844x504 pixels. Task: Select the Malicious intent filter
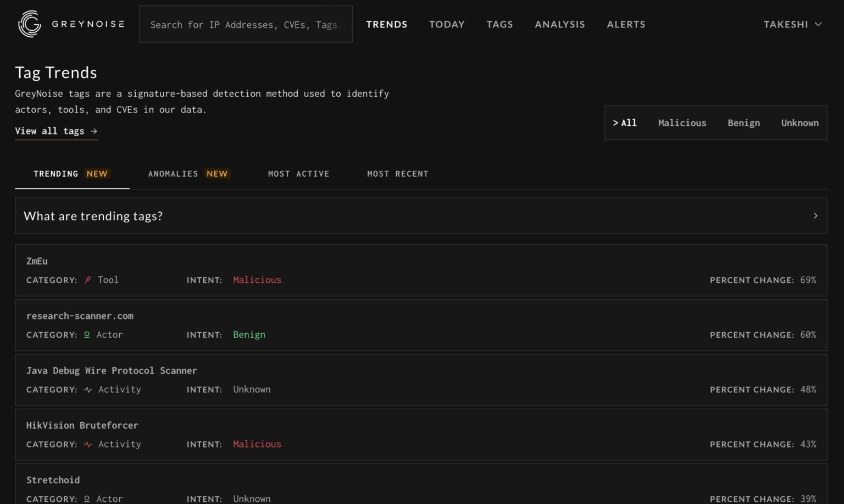682,122
